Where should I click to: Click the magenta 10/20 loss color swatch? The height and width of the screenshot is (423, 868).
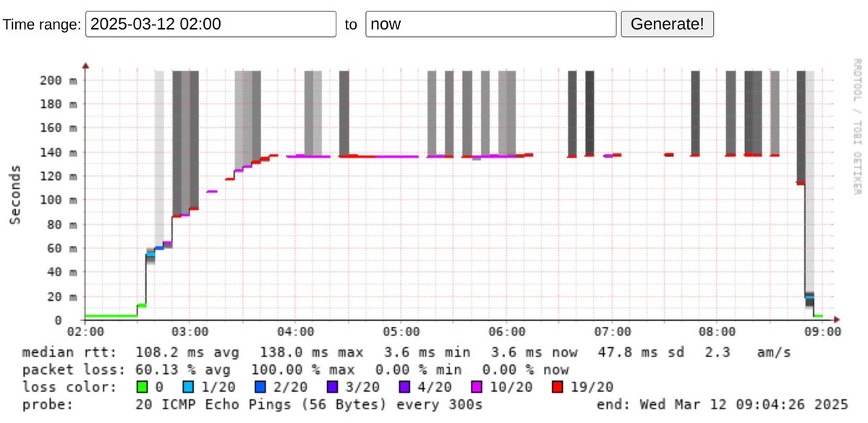click(x=476, y=387)
